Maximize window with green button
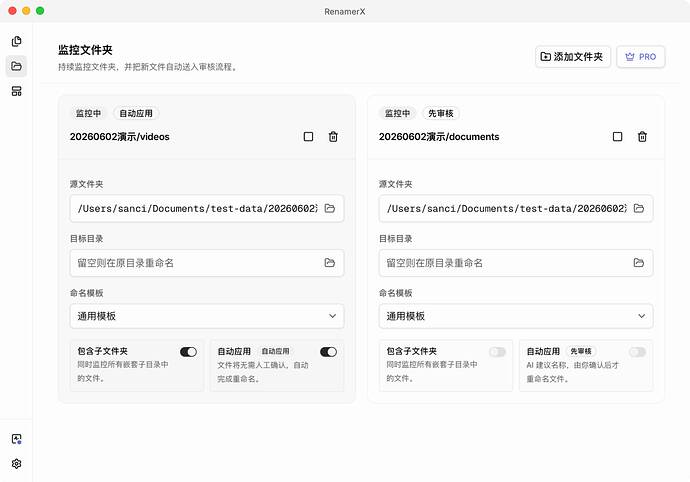 (x=40, y=11)
